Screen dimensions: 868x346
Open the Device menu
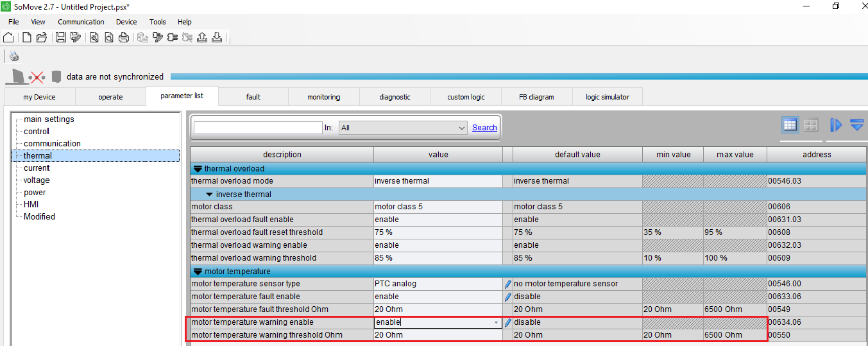pos(126,22)
